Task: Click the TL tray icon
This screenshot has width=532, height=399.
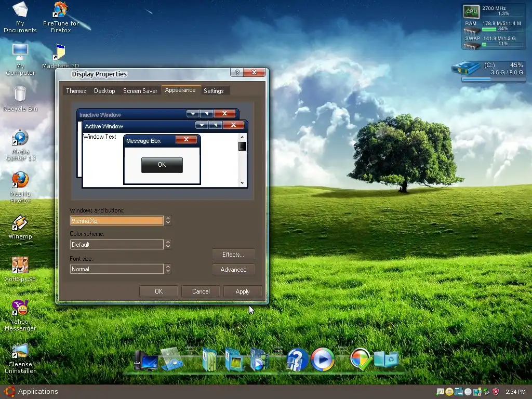Action: point(459,392)
